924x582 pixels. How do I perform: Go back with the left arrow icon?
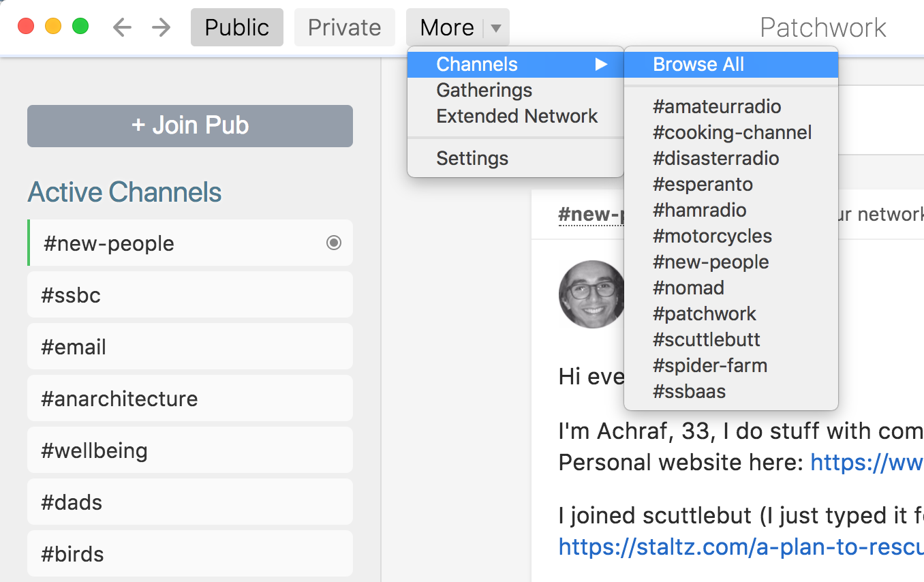pyautogui.click(x=122, y=27)
